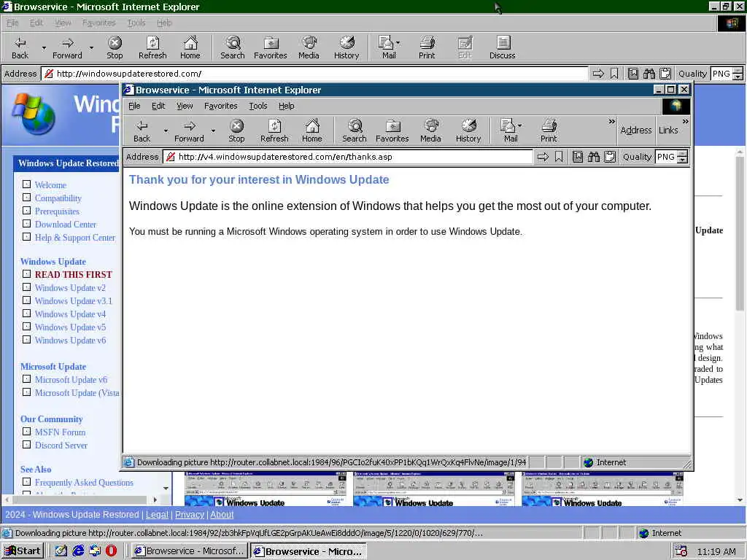Open History in the front window toolbar
The height and width of the screenshot is (560, 747).
[468, 131]
